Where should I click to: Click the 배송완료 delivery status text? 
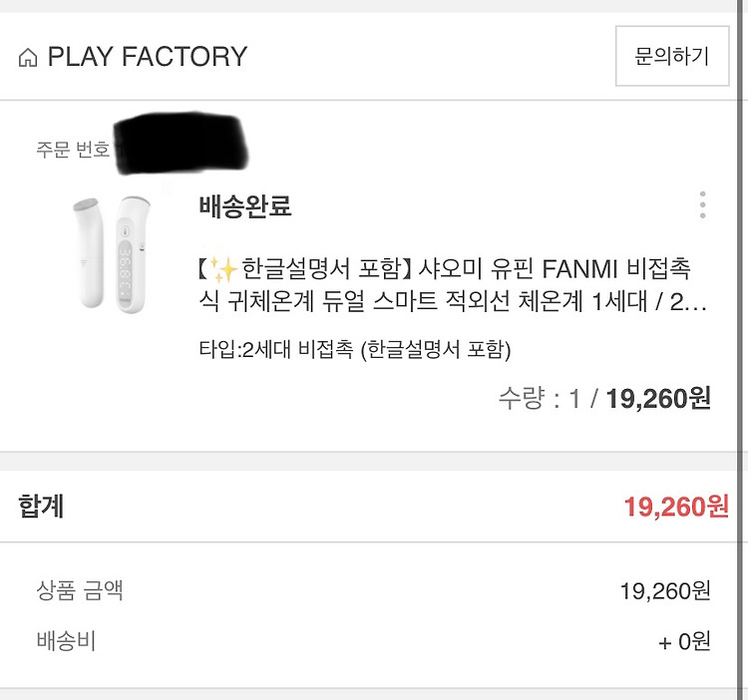(x=244, y=206)
